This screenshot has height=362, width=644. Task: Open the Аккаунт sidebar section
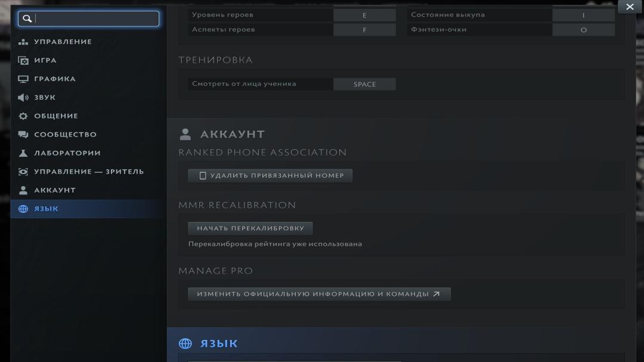55,190
